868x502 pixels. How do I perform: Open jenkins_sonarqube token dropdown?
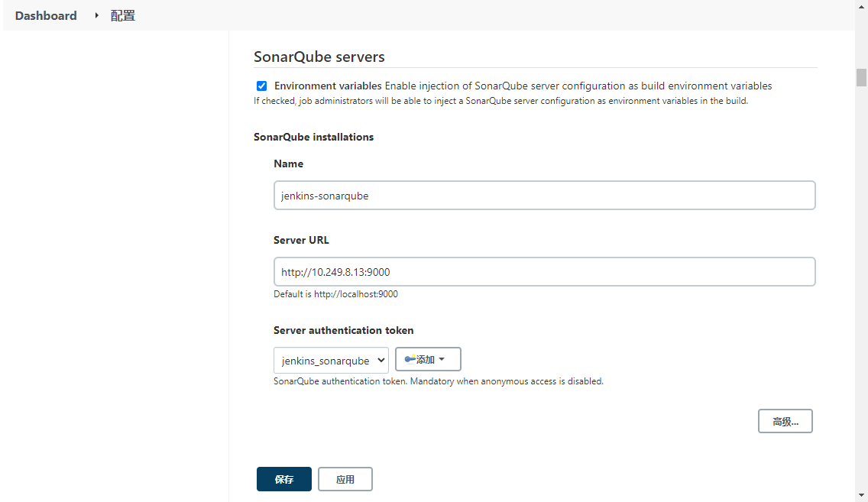(x=331, y=361)
